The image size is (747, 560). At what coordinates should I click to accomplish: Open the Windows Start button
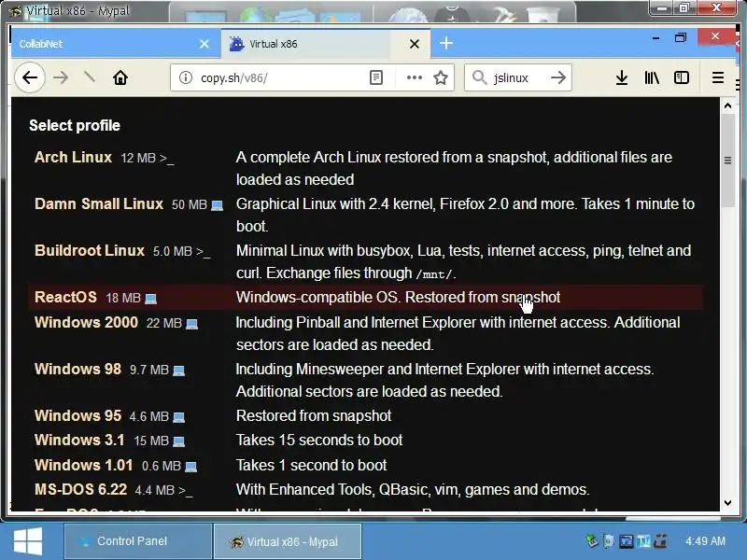tap(28, 541)
